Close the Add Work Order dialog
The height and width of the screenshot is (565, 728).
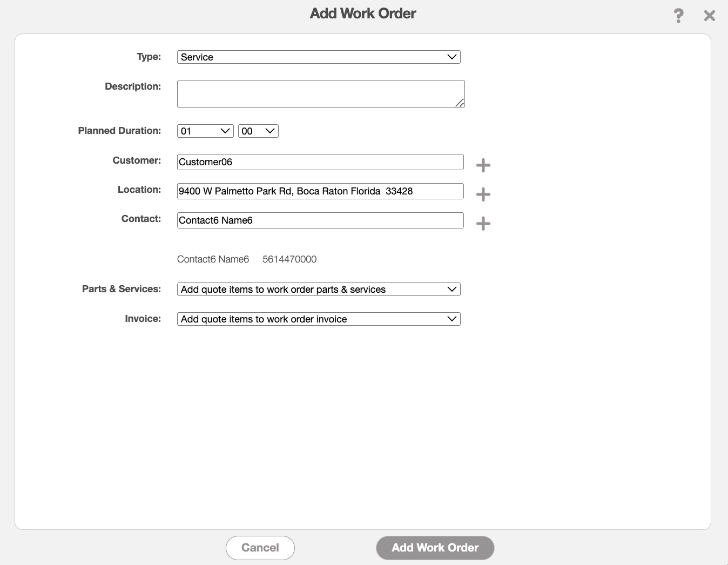tap(709, 16)
